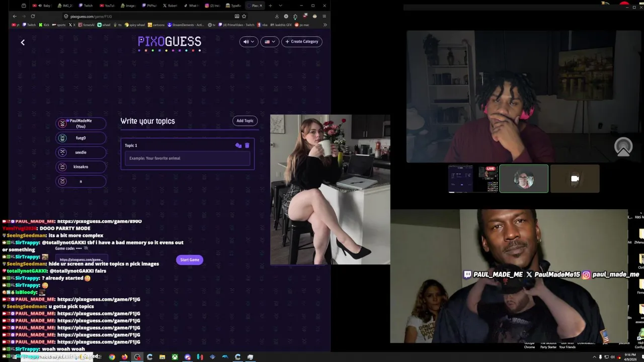
Task: Bookmark this page with the star icon
Action: (244, 16)
